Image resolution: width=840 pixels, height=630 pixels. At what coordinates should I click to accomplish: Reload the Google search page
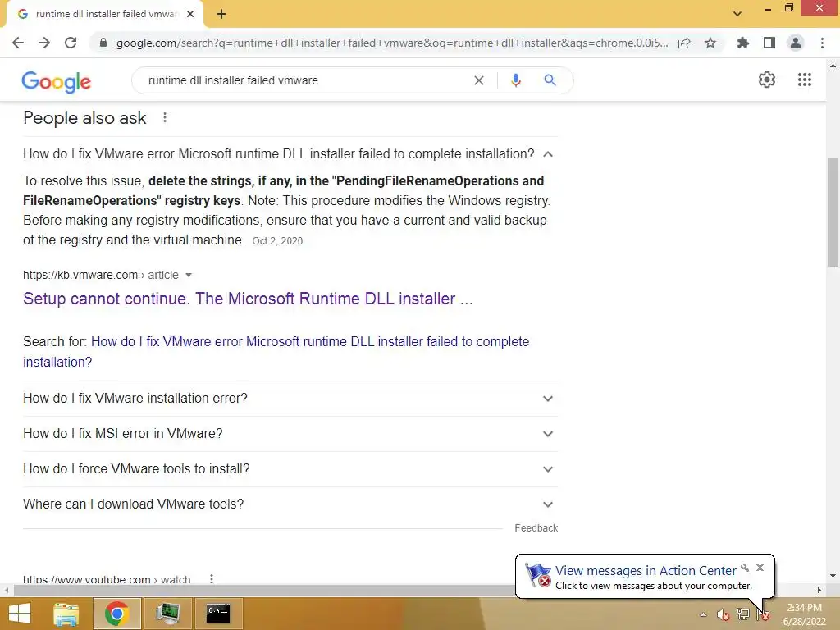[x=71, y=43]
